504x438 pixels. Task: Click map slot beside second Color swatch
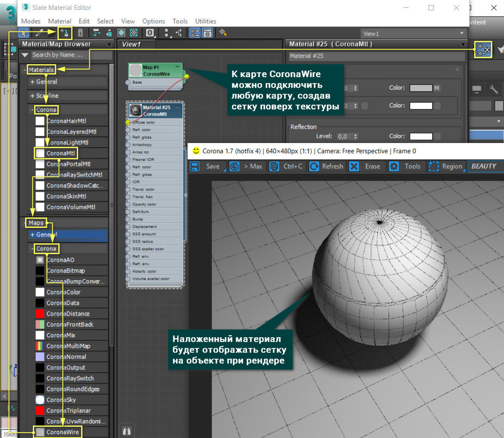coord(437,106)
